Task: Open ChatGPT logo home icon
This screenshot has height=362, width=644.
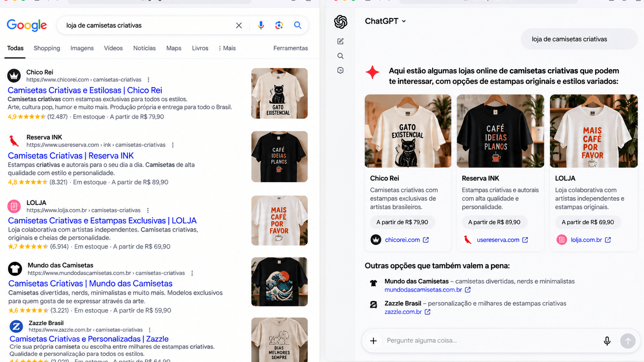Action: 341,22
